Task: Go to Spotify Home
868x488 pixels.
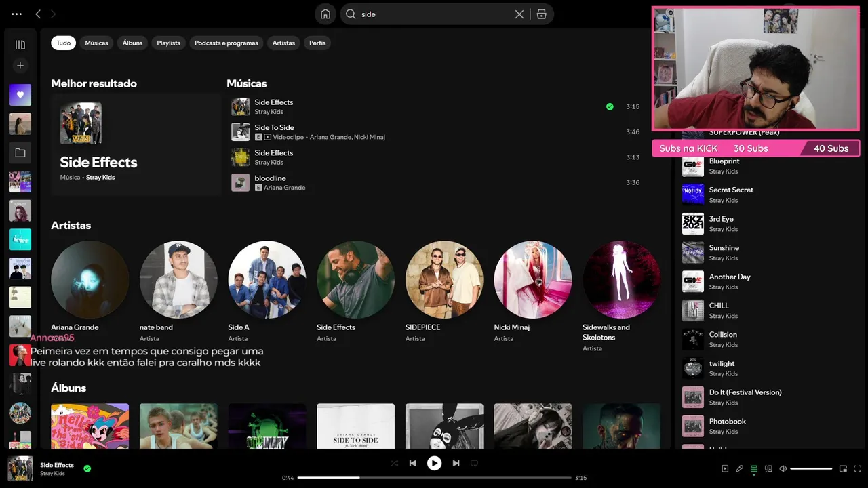Action: [x=325, y=14]
